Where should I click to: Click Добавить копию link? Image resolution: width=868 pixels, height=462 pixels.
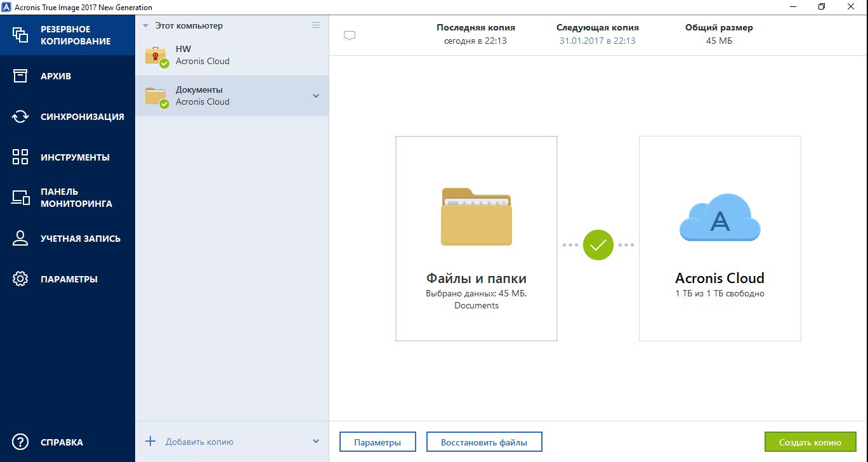pos(199,442)
